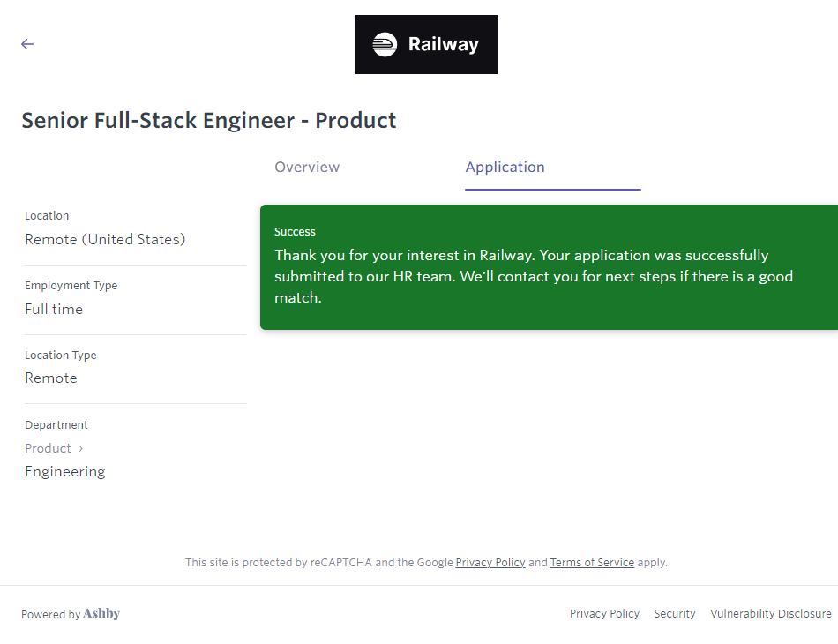Switch to the Overview tab
838x644 pixels.
point(307,168)
